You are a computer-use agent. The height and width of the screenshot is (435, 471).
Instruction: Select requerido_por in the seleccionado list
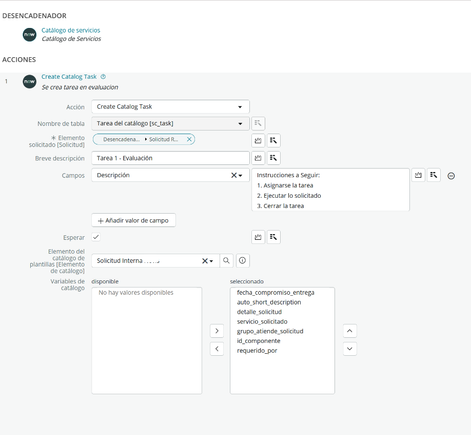(257, 350)
